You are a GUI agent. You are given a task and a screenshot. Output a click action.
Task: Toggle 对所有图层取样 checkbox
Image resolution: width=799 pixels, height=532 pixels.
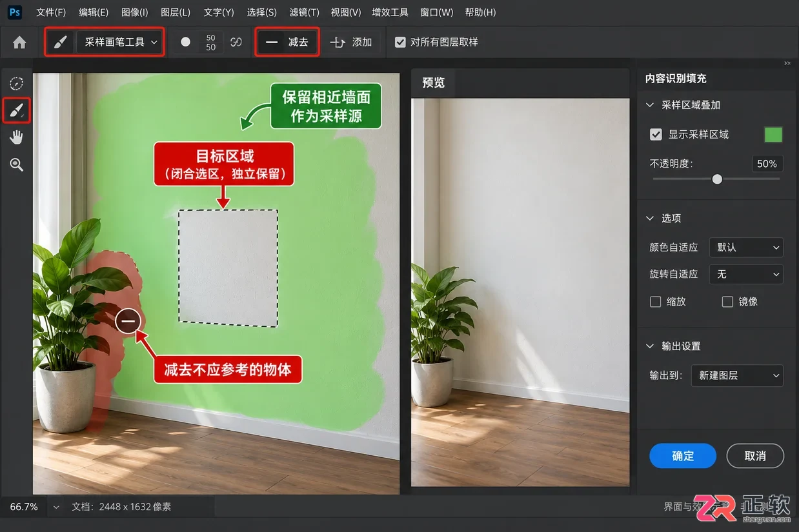pyautogui.click(x=400, y=42)
